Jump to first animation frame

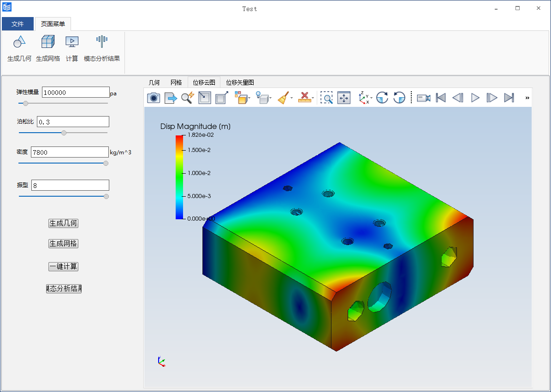441,98
